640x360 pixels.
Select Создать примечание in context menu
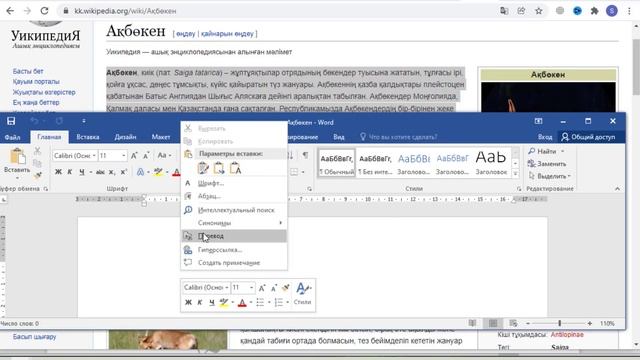click(234, 263)
